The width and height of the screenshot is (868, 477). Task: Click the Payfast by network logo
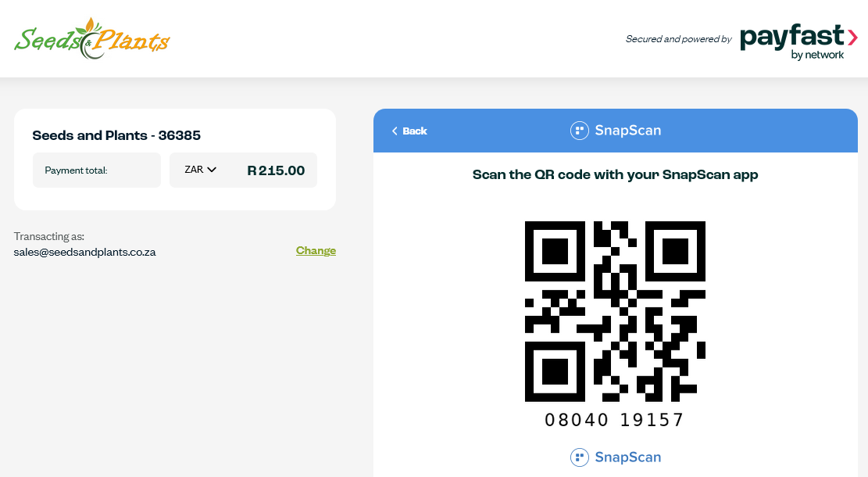pos(798,41)
